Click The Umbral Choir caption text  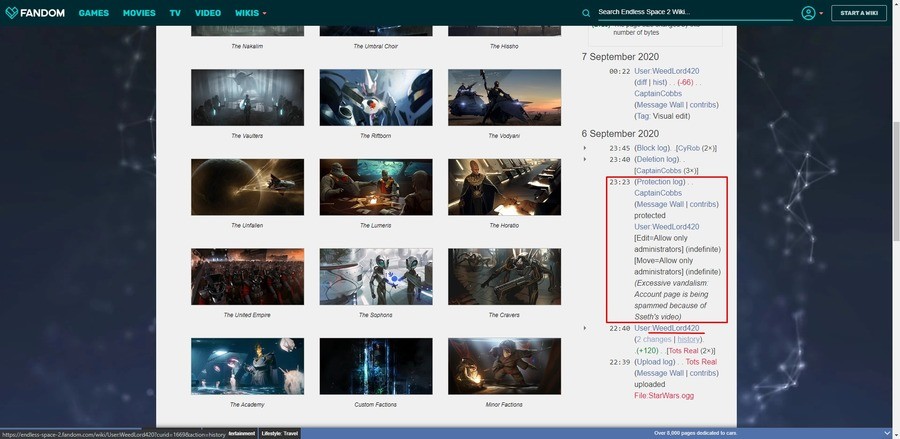coord(376,46)
